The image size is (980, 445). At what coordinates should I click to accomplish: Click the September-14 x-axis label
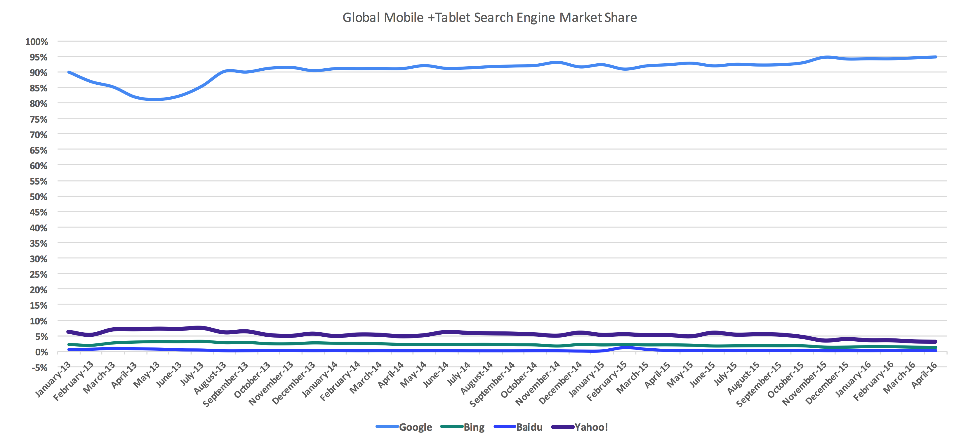[492, 384]
